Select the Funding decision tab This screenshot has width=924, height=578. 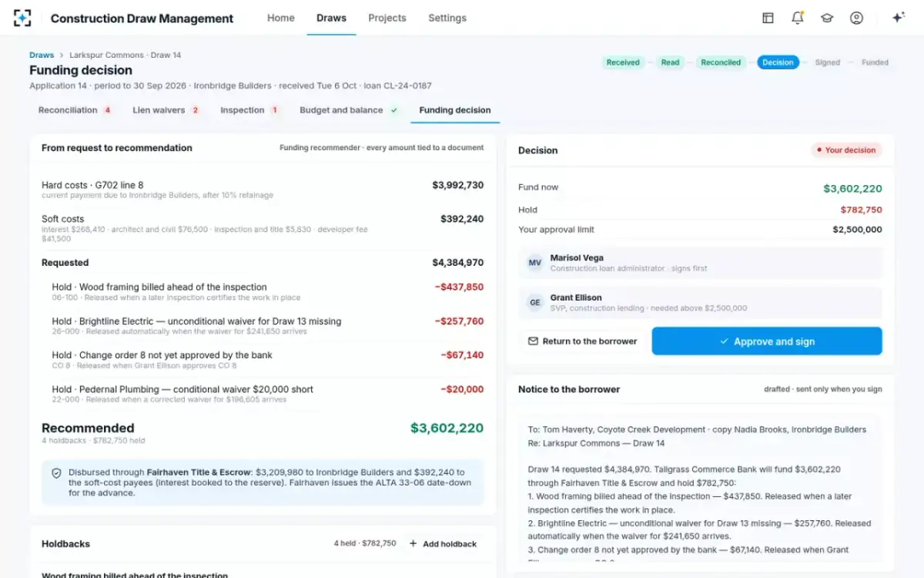click(455, 110)
